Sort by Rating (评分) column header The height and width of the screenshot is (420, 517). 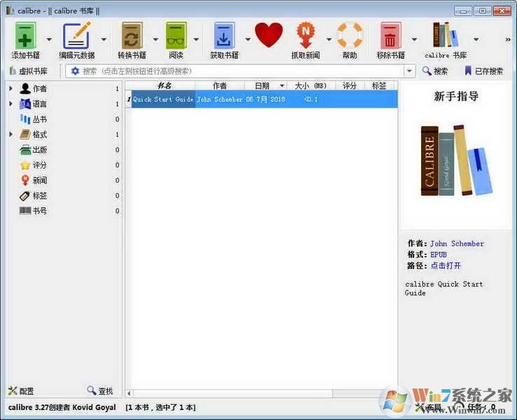(350, 85)
